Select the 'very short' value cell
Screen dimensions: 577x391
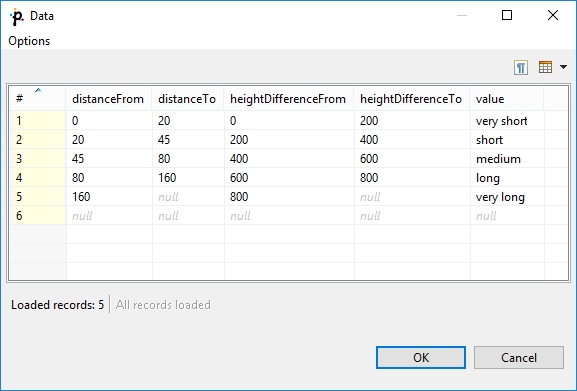507,121
